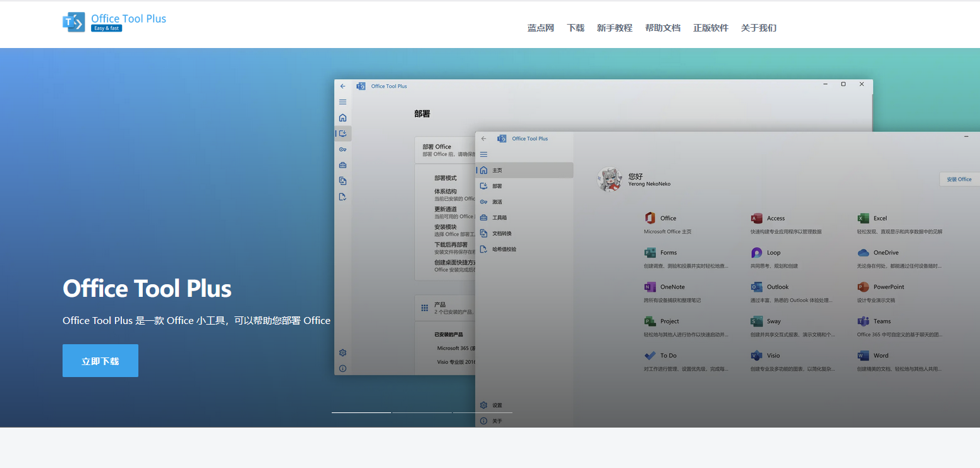
Task: Click home icon in rear window sidebar
Action: click(x=342, y=117)
